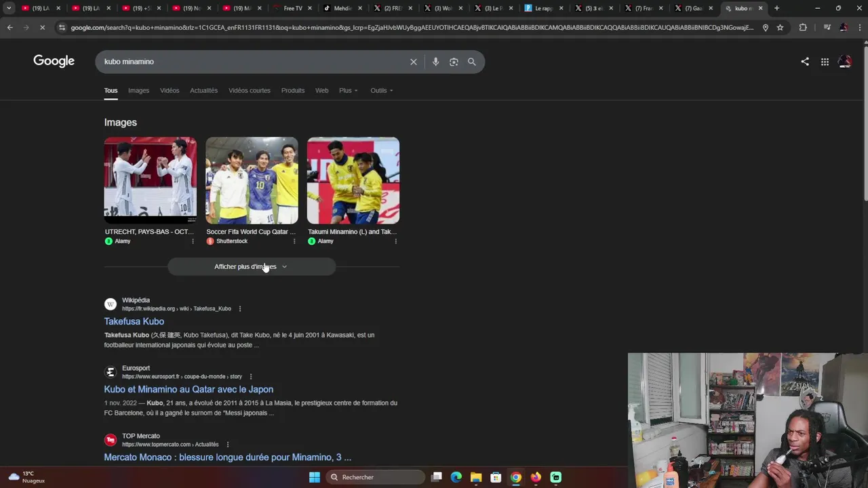The image size is (868, 488).
Task: Open the Windows Start menu
Action: coord(314,477)
